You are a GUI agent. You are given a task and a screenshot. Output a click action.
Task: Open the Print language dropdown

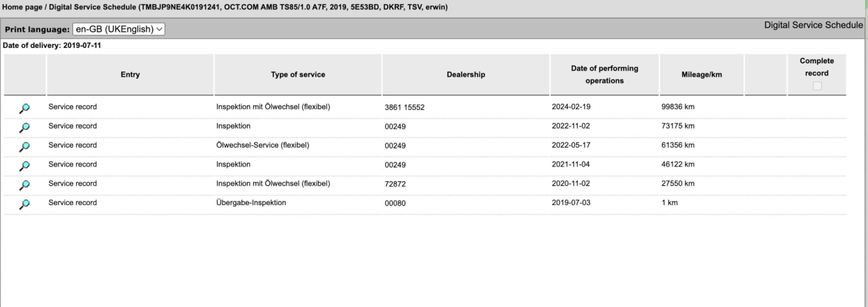119,29
